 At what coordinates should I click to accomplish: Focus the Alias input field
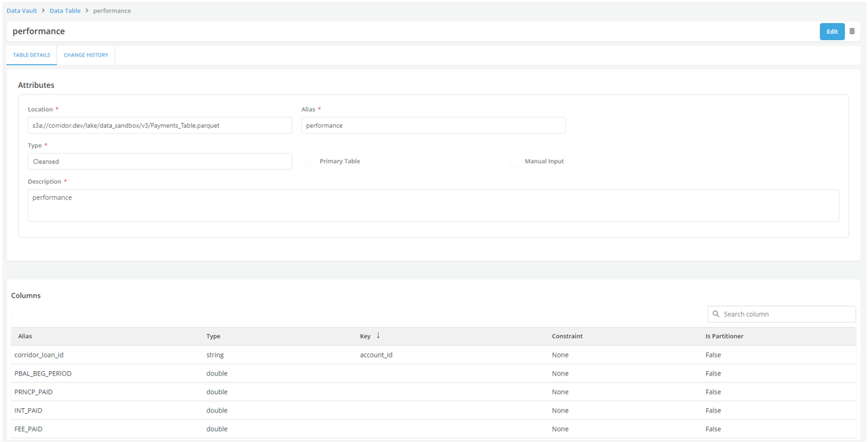(x=433, y=125)
